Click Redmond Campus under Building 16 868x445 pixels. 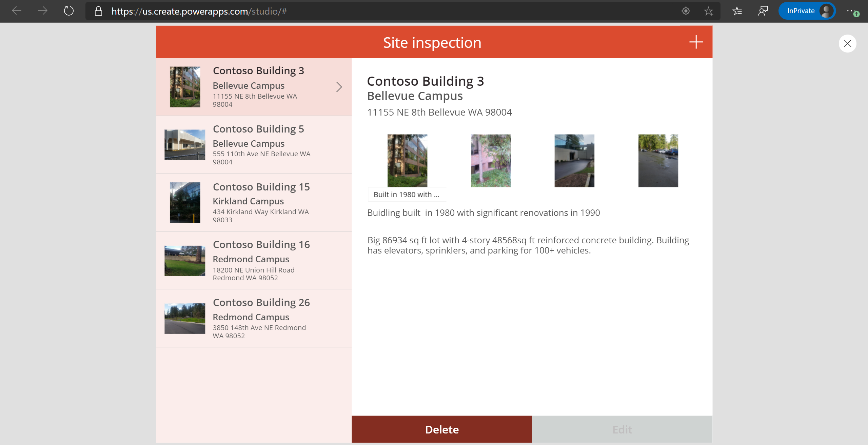pyautogui.click(x=251, y=259)
